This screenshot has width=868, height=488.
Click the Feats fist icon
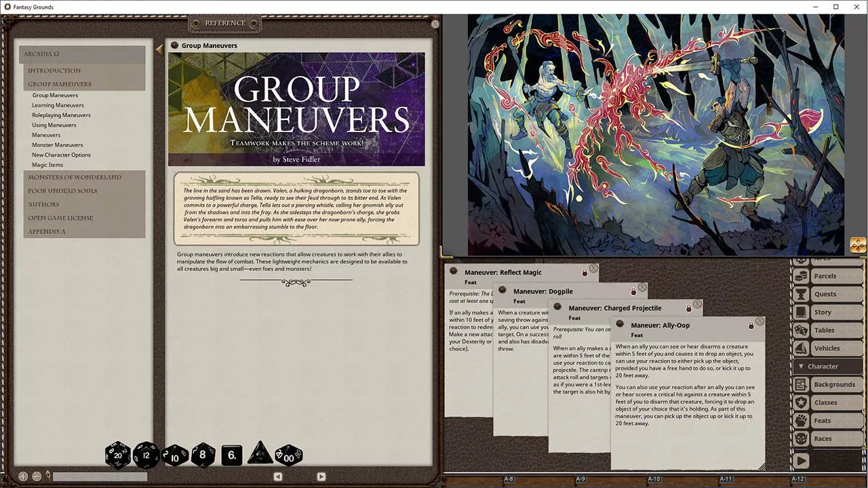[x=801, y=420]
